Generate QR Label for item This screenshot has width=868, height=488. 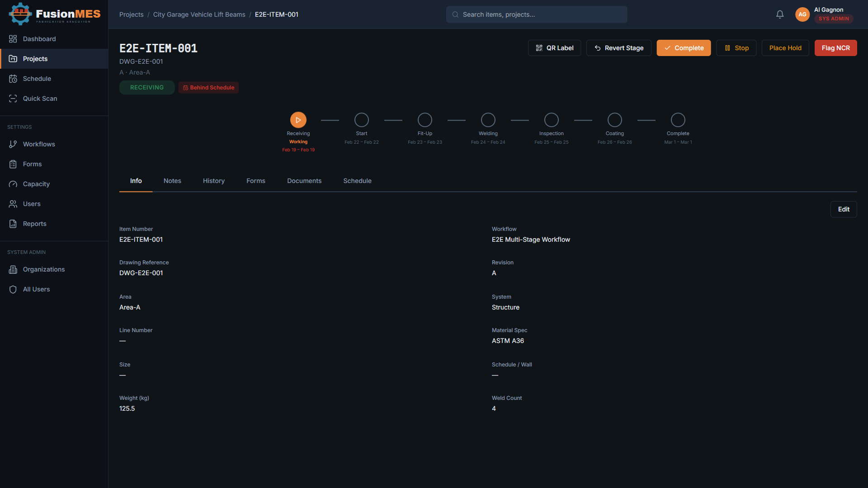pyautogui.click(x=554, y=48)
